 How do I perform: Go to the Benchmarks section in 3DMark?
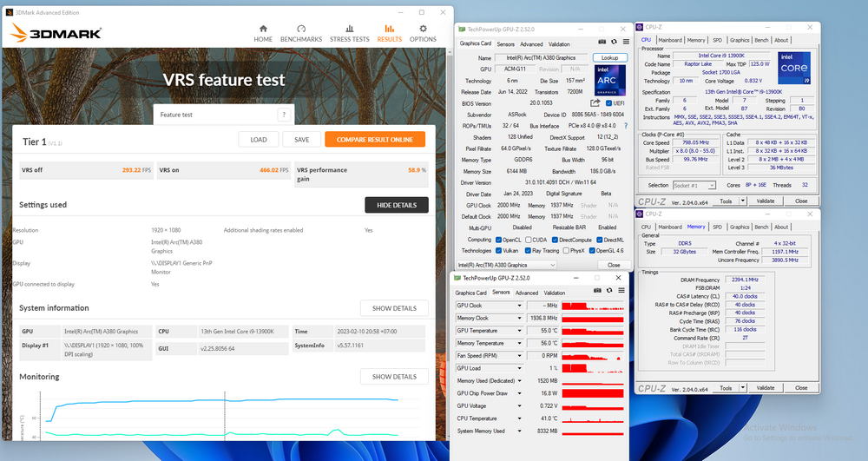(x=301, y=32)
